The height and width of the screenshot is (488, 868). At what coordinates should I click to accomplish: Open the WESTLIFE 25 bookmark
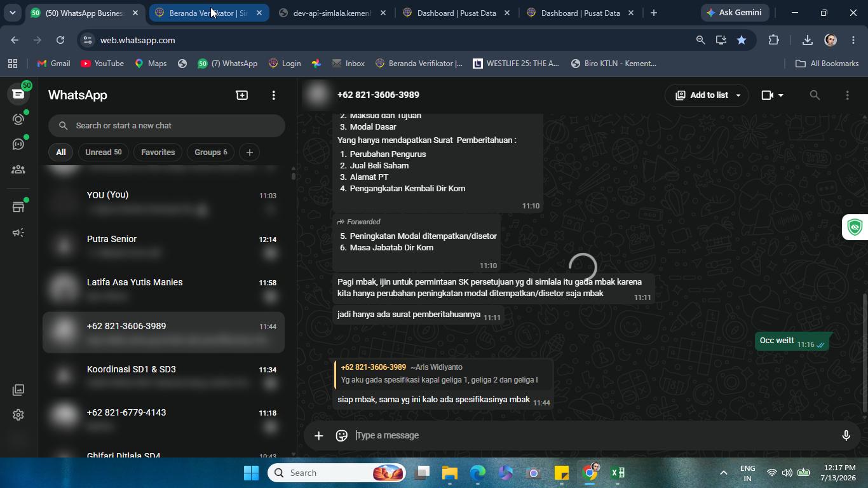click(x=516, y=64)
